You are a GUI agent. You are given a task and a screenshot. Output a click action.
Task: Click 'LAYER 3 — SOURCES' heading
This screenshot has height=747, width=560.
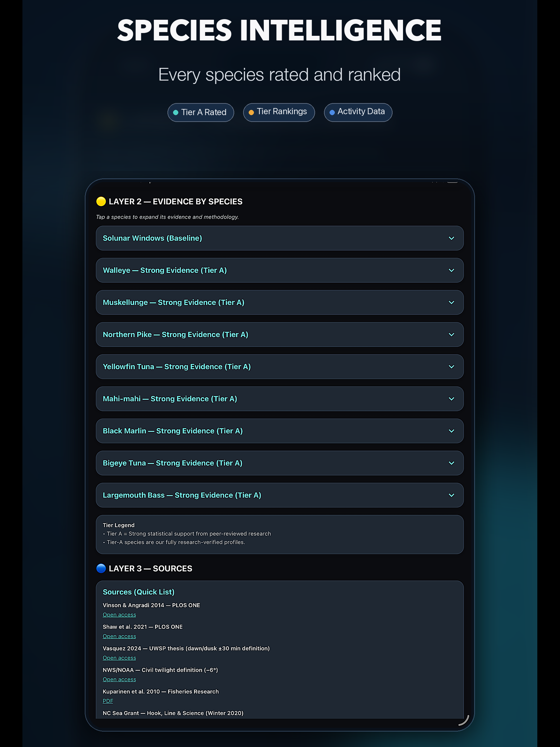(x=150, y=569)
